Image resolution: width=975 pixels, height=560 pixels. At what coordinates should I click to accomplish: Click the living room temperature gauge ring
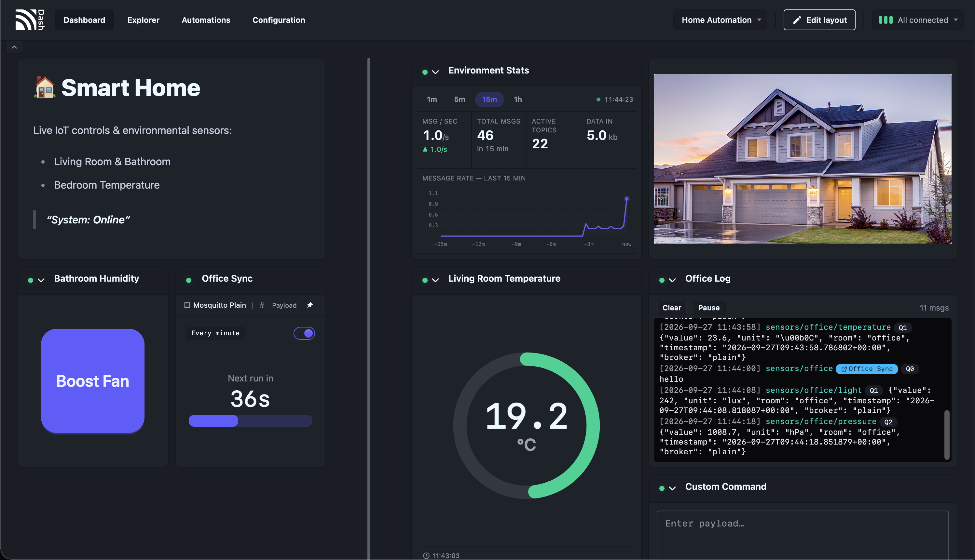click(x=526, y=425)
